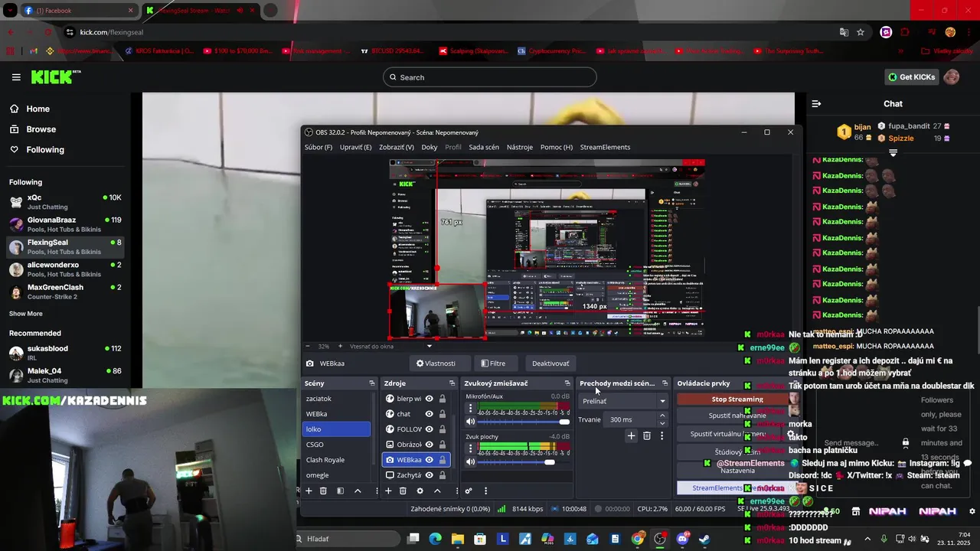Hide the WEBkaa source eye icon
The height and width of the screenshot is (551, 980).
[430, 460]
